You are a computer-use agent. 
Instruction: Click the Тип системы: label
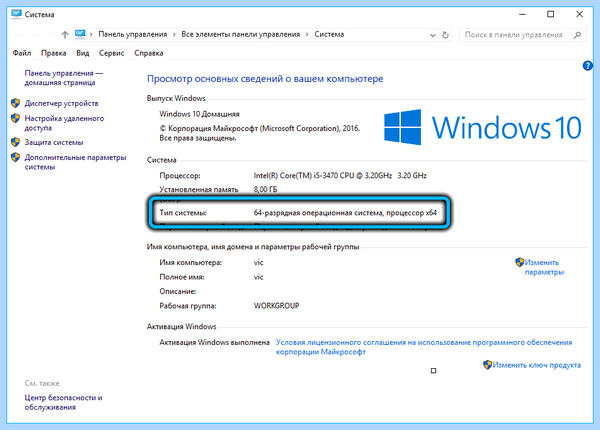[183, 213]
